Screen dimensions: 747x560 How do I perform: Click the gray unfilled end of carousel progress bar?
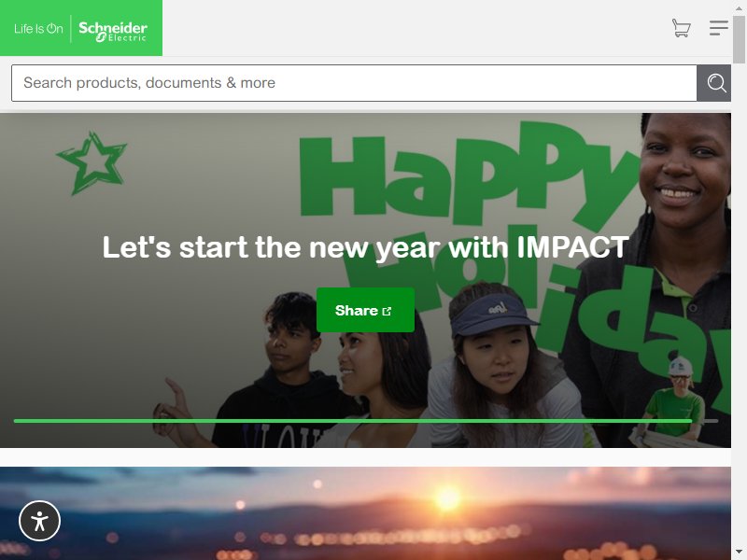pos(705,421)
